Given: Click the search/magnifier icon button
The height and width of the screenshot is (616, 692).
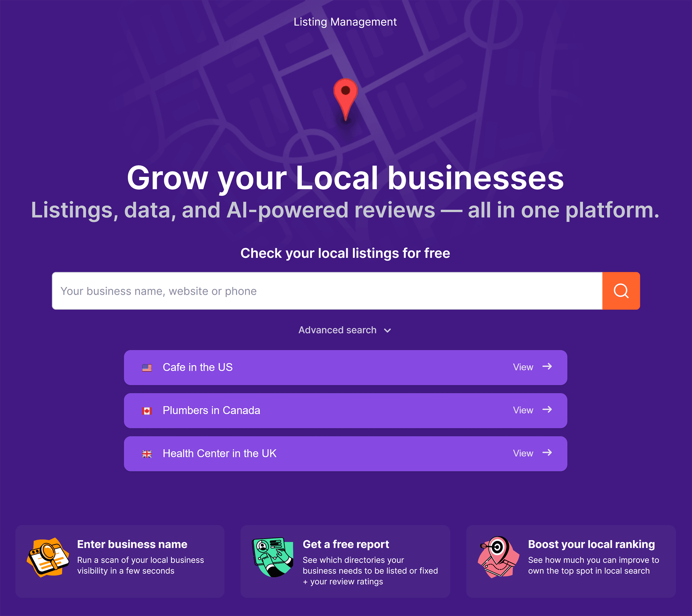Looking at the screenshot, I should click(621, 291).
